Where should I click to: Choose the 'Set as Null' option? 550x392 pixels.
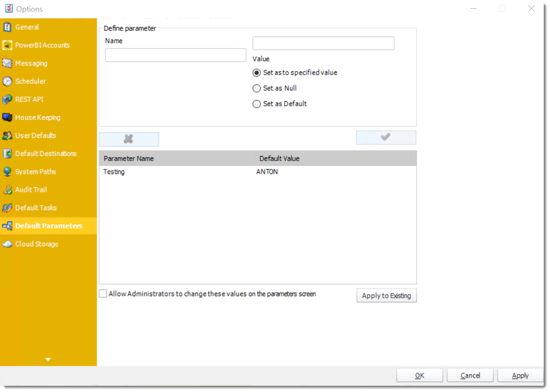point(257,88)
